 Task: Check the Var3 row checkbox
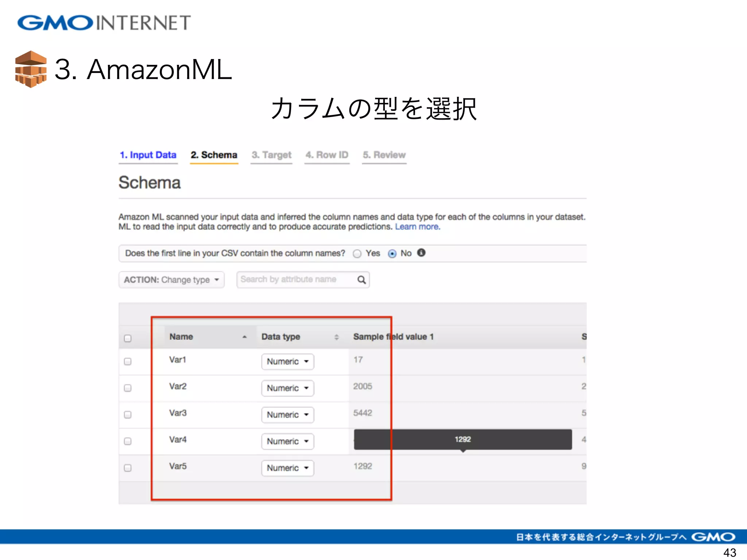(x=128, y=415)
